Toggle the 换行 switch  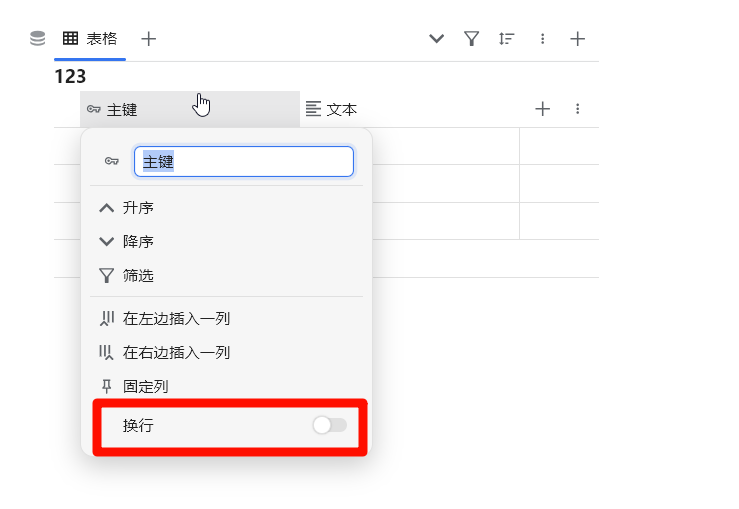point(330,425)
